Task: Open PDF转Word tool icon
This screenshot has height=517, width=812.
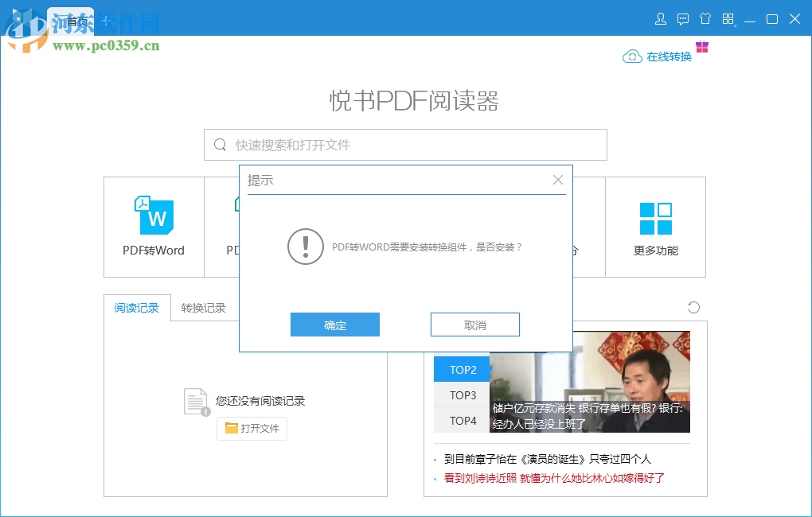Action: [154, 215]
